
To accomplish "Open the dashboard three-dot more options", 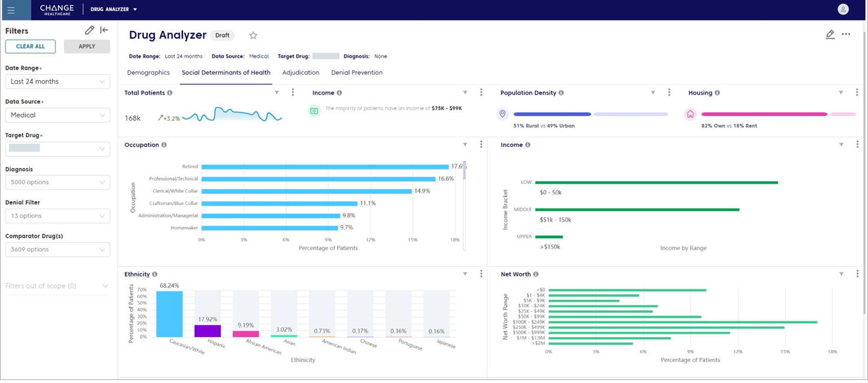I will coord(846,34).
